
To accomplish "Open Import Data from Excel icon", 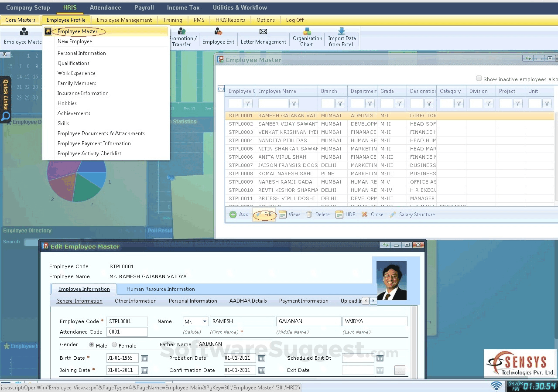I will tap(342, 31).
